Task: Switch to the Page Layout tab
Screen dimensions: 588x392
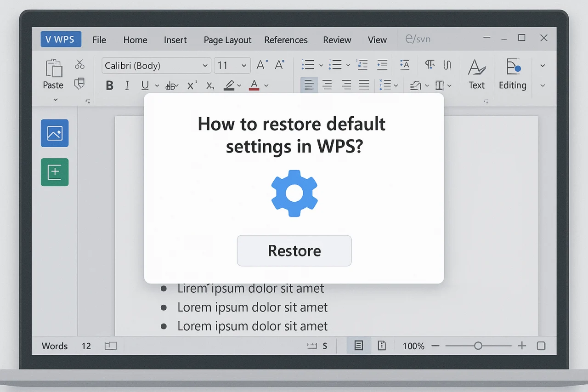Action: click(227, 40)
